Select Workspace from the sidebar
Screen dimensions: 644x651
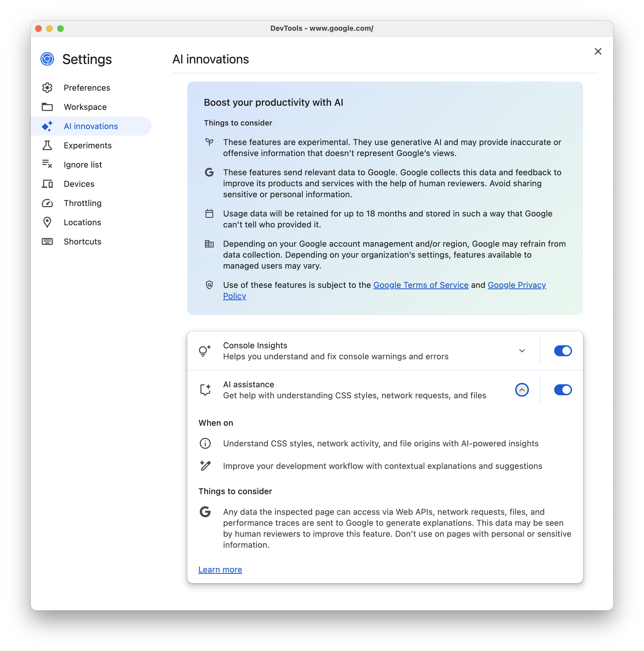click(x=85, y=107)
